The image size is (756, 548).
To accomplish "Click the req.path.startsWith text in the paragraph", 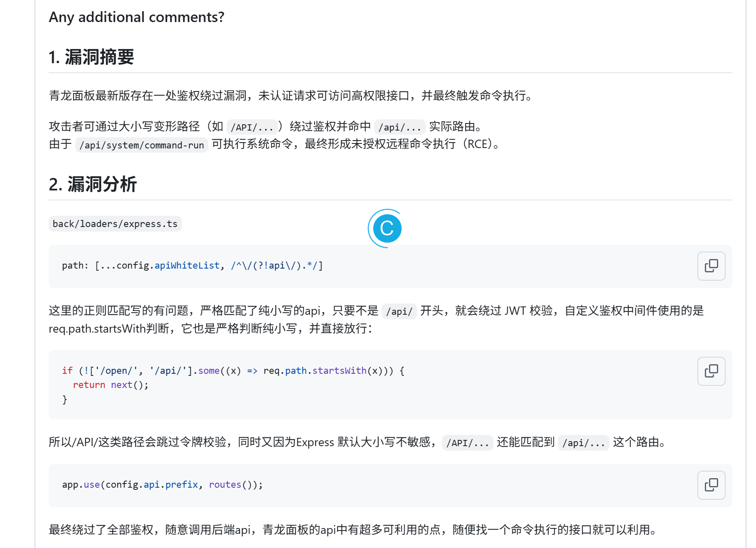I will pyautogui.click(x=97, y=329).
